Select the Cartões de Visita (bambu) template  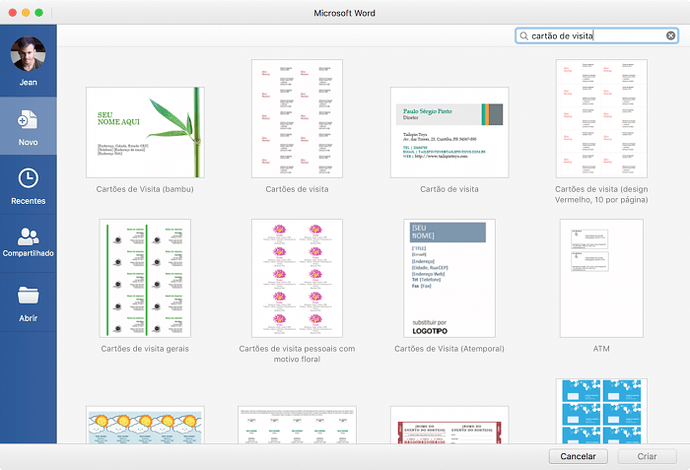[x=145, y=132]
